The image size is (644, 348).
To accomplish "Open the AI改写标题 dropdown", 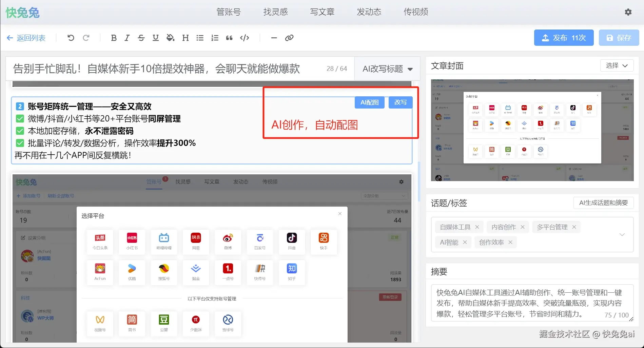I will pyautogui.click(x=386, y=69).
